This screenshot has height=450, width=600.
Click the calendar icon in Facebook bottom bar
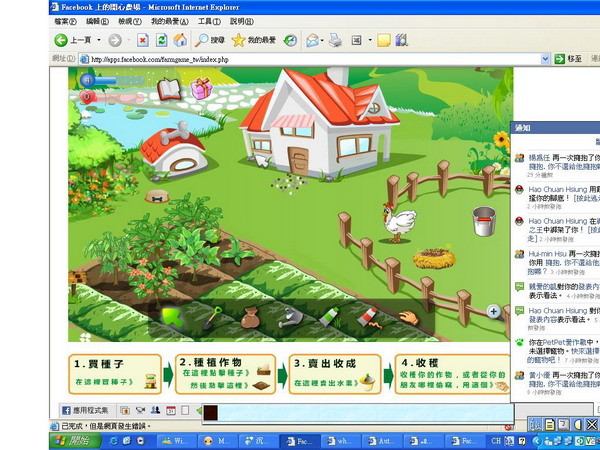point(171,411)
